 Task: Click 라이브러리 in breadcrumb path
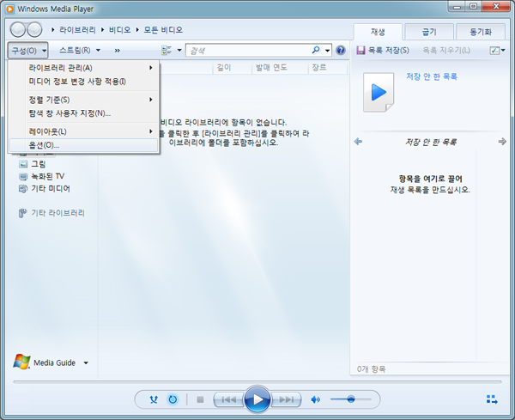click(x=77, y=30)
